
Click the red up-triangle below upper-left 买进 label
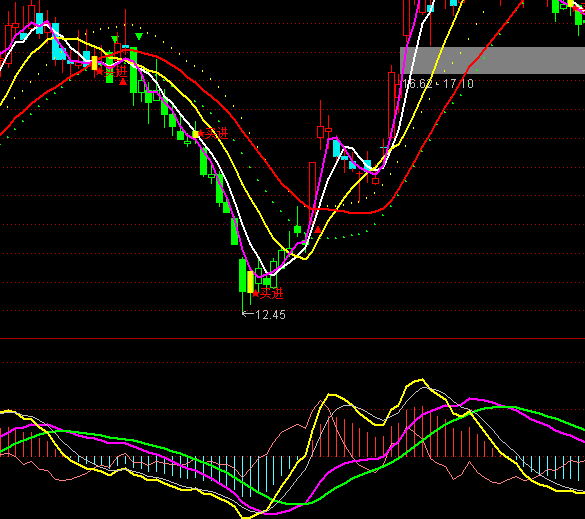click(123, 81)
